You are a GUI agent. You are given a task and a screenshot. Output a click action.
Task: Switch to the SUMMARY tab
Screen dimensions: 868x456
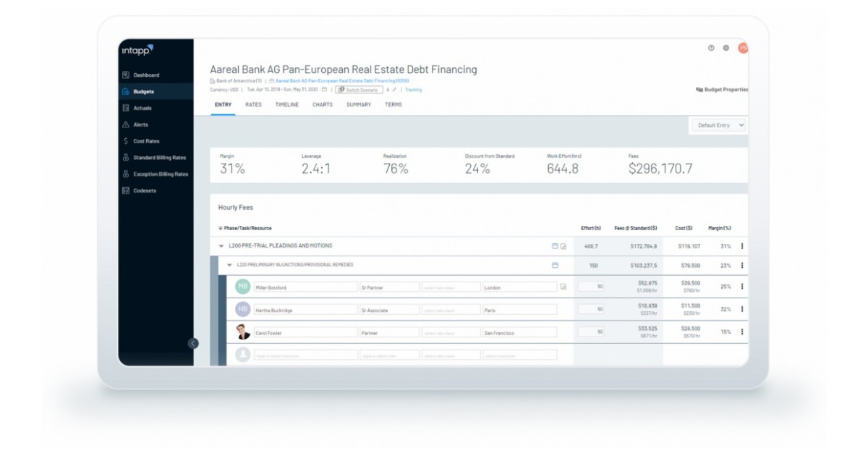tap(359, 105)
